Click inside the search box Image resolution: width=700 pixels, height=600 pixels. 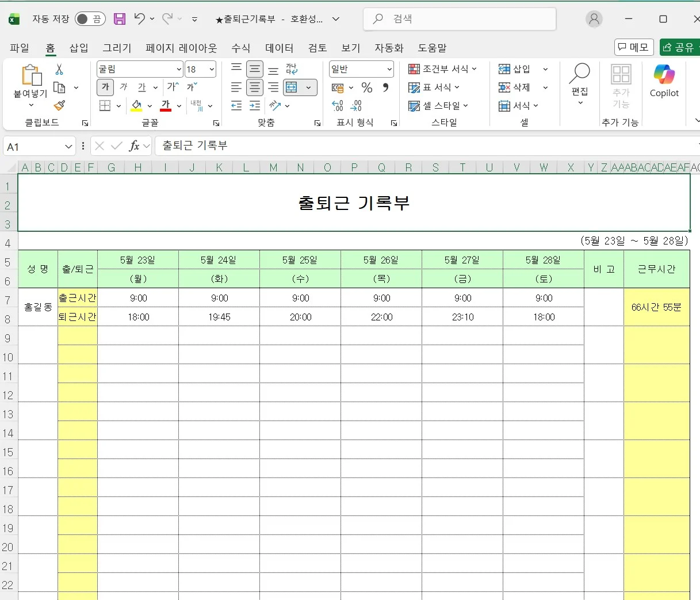pyautogui.click(x=459, y=18)
